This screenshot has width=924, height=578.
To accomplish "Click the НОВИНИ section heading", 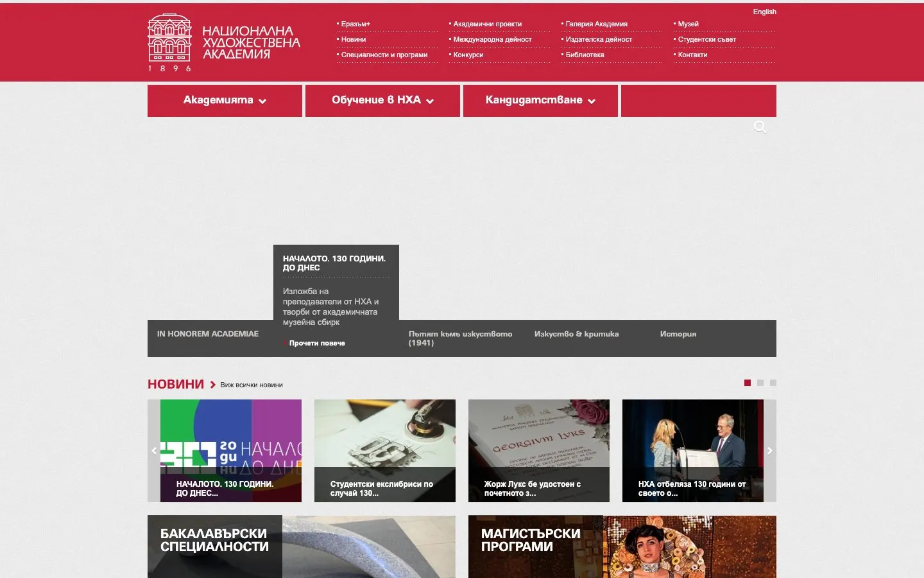I will pyautogui.click(x=176, y=384).
